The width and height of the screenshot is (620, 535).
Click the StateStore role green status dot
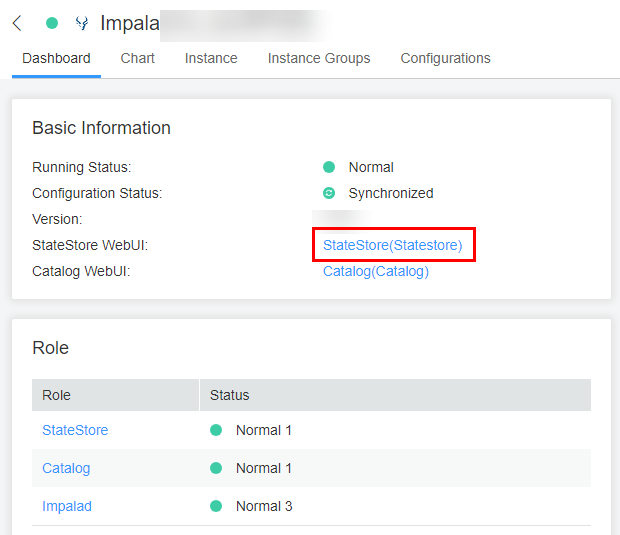pos(216,430)
